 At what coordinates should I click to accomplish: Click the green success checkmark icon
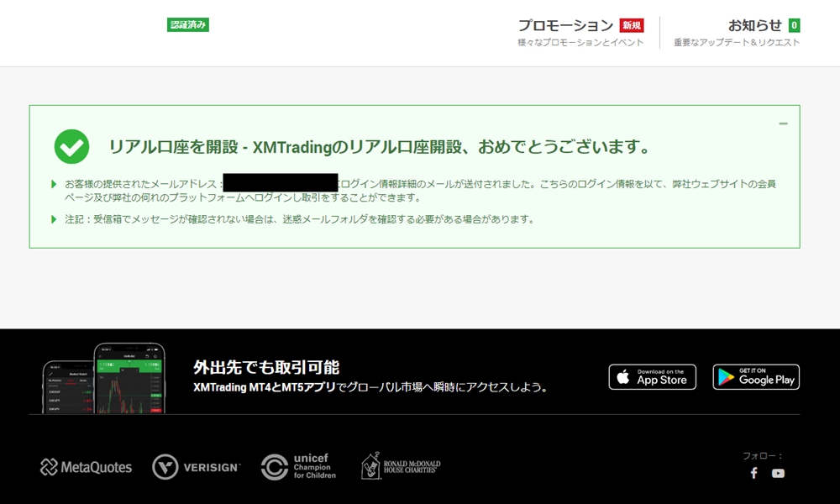(72, 146)
